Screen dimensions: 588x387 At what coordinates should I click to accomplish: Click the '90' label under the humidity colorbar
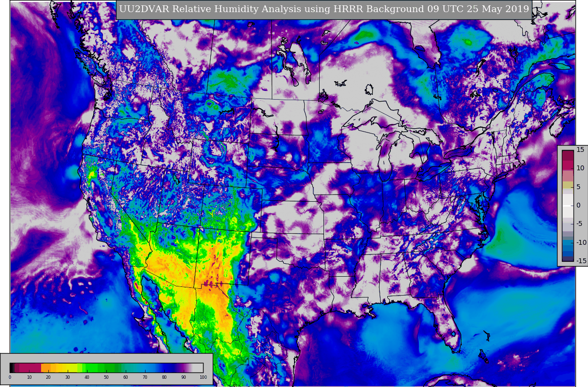(x=183, y=377)
